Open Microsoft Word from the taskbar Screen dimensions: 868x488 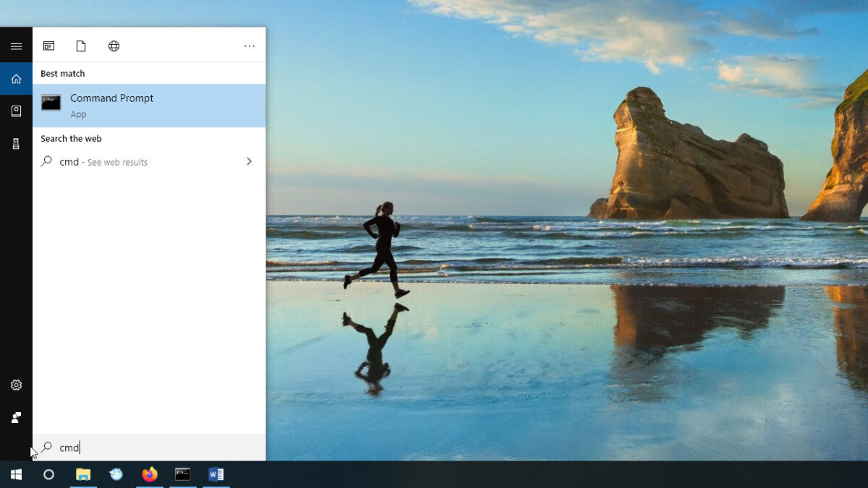(x=215, y=474)
